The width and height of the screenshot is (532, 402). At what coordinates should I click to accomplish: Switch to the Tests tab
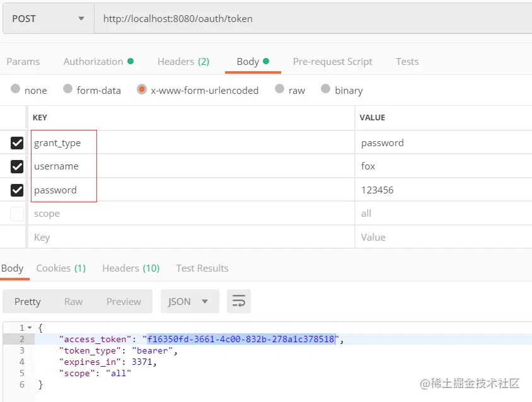407,62
